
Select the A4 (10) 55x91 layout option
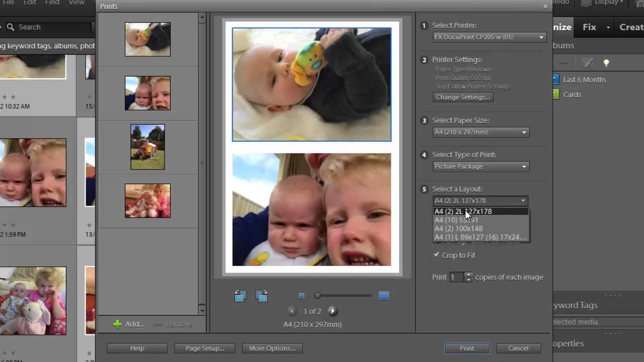pos(456,220)
